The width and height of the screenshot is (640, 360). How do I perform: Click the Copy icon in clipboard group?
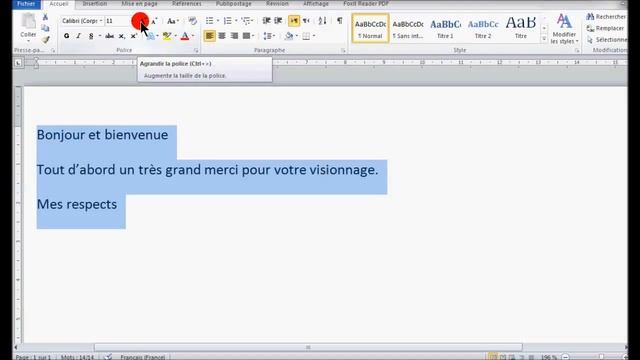click(45, 28)
